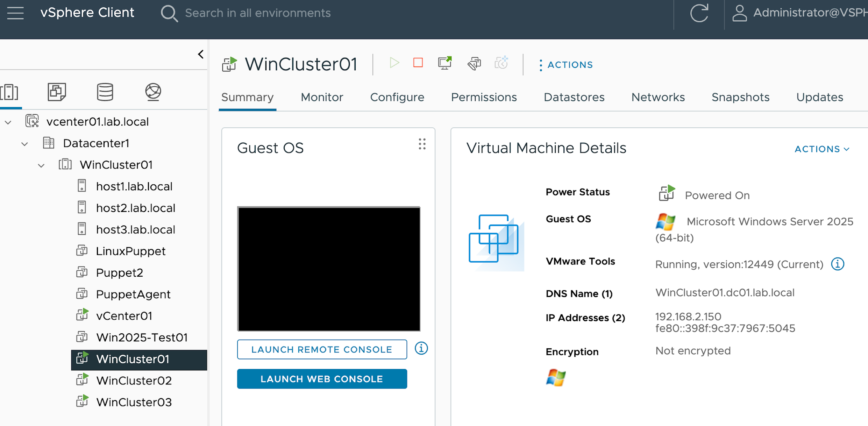Click Powered On status icon
868x426 pixels.
coord(667,193)
